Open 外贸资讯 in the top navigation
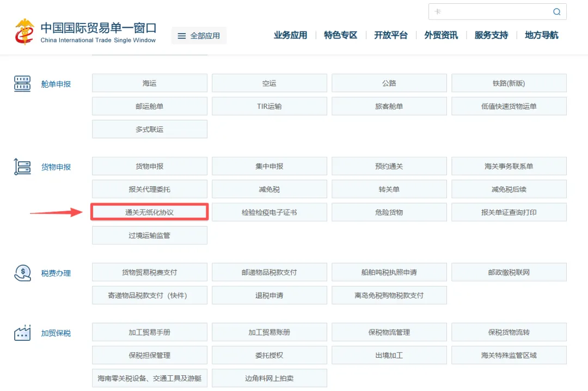 (440, 35)
